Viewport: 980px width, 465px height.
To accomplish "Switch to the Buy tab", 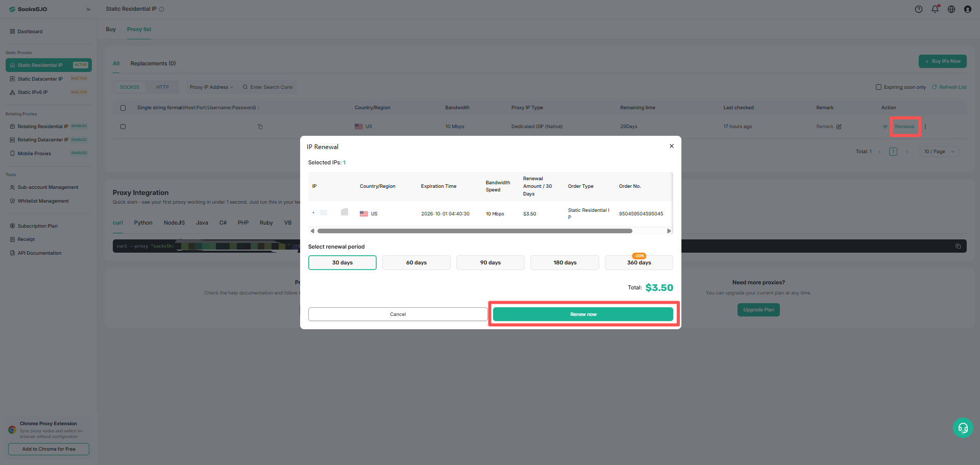I will tap(111, 29).
